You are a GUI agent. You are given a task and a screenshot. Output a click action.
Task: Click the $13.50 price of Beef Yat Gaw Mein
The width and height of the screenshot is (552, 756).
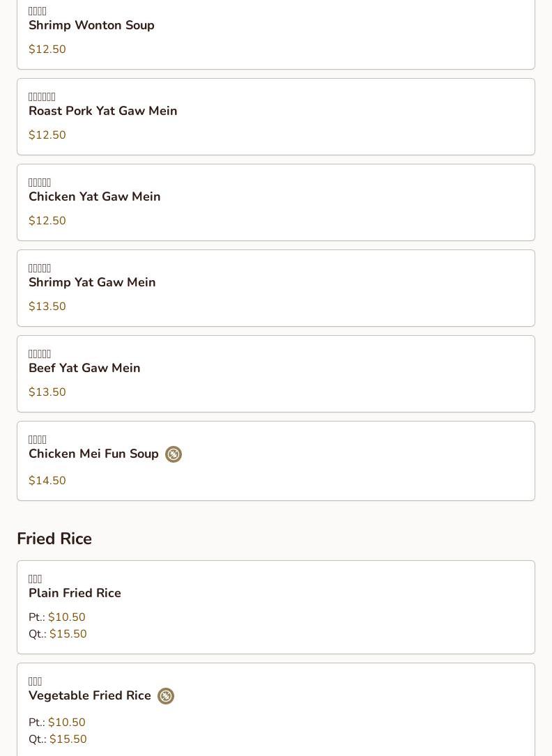click(x=47, y=392)
